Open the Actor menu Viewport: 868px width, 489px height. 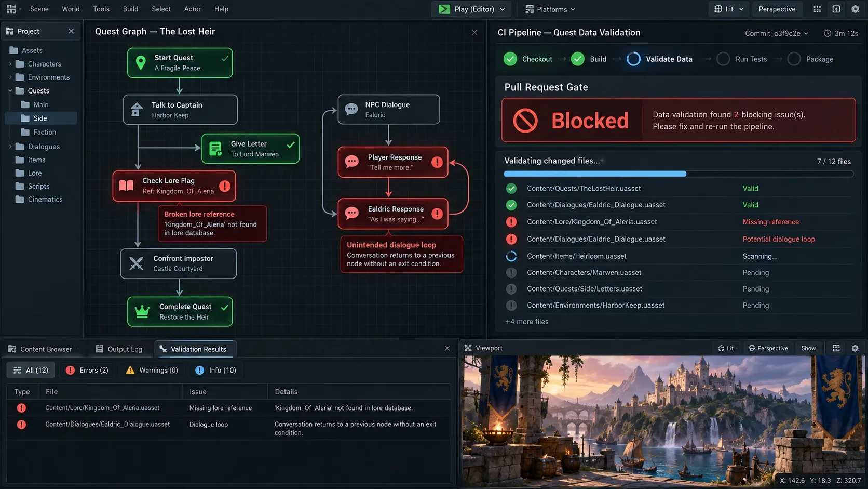pyautogui.click(x=192, y=9)
